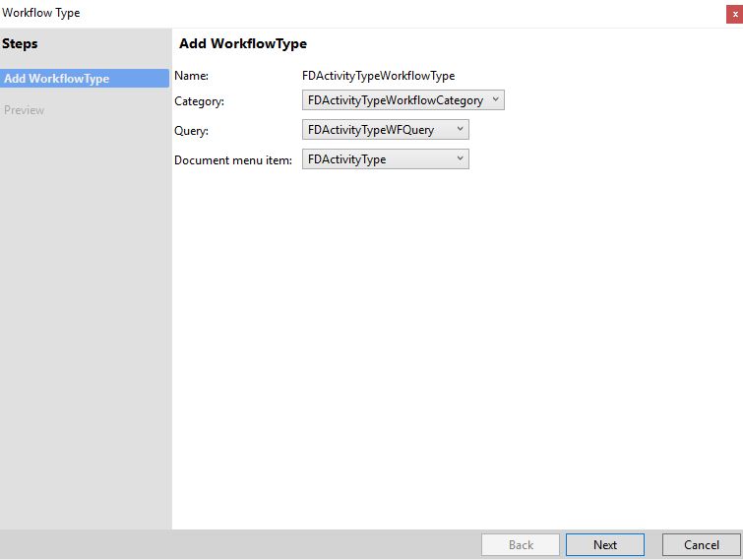This screenshot has width=743, height=560.
Task: Click the Category dropdown arrow
Action: click(496, 99)
